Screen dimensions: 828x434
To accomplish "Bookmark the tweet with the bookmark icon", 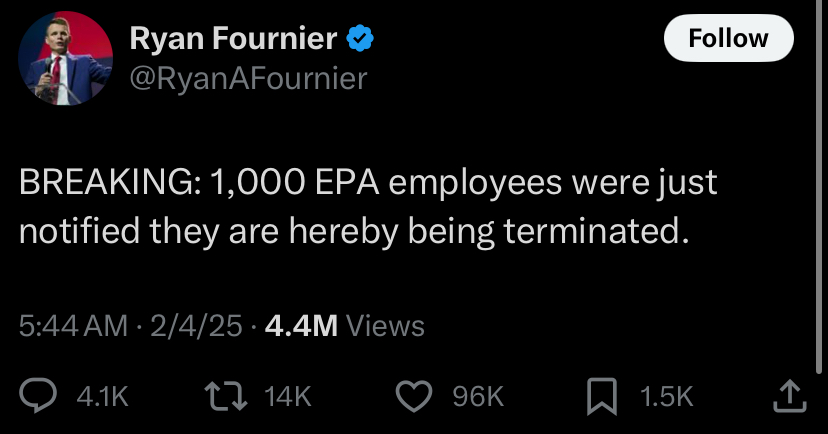I will 602,396.
